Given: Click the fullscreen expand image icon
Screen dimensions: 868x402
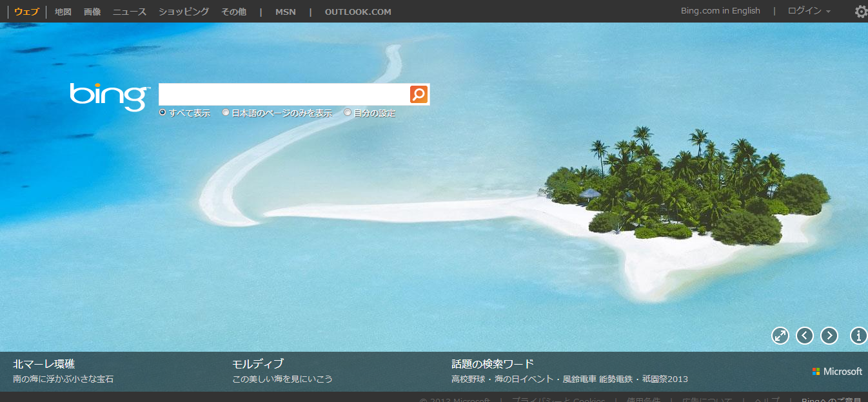Looking at the screenshot, I should (x=780, y=336).
